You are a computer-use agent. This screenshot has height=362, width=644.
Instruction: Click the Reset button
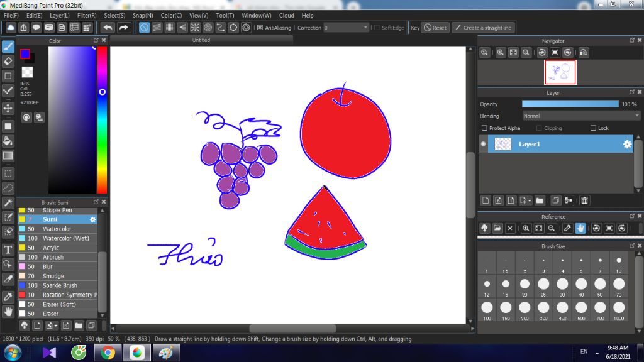[x=435, y=28]
